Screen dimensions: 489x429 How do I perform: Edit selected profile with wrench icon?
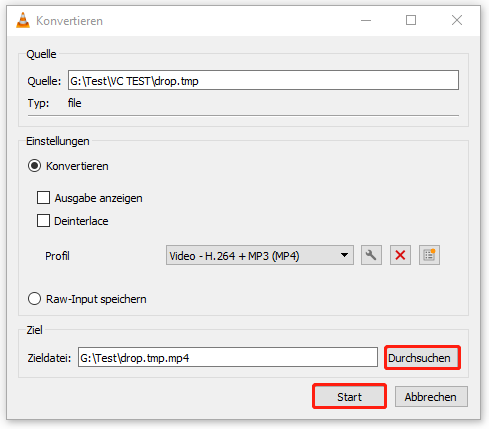(371, 255)
